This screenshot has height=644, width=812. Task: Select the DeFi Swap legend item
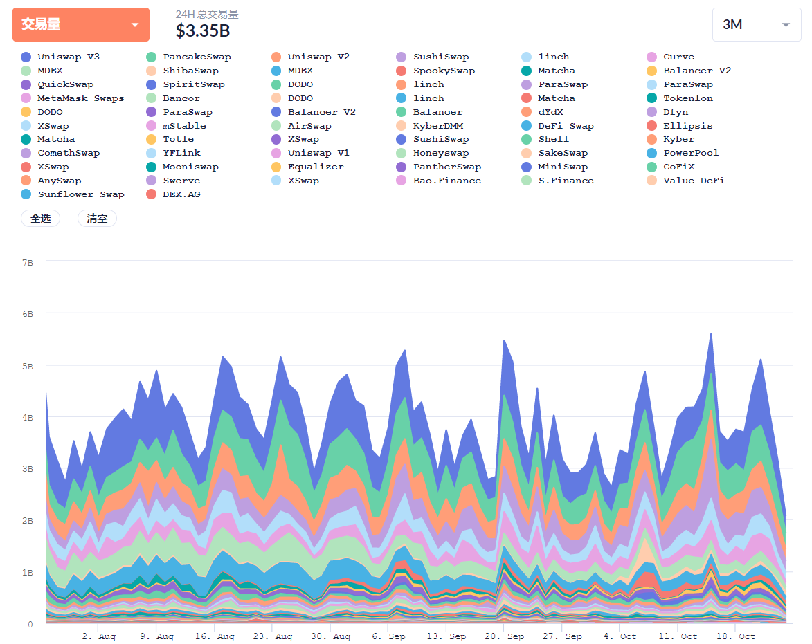pyautogui.click(x=558, y=126)
